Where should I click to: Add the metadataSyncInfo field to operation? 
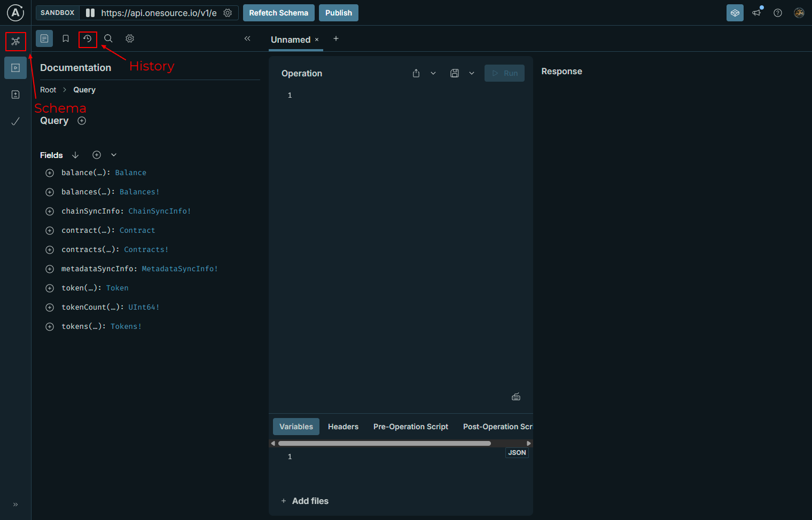(x=50, y=269)
